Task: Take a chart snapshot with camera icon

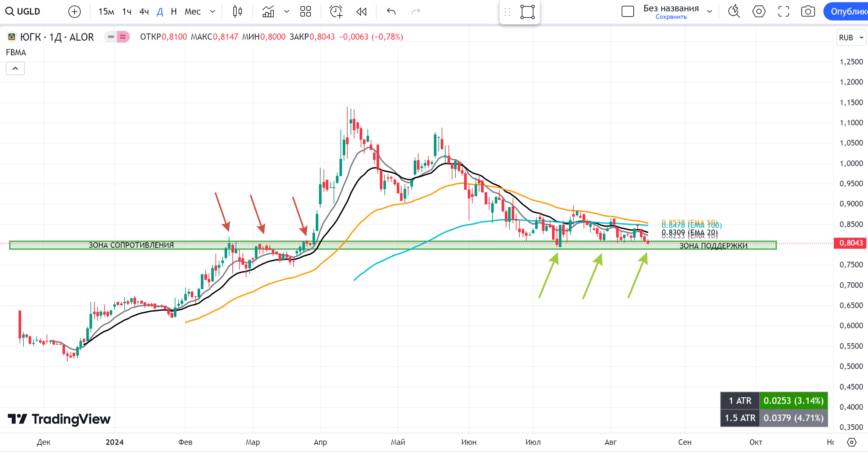Action: 808,11
